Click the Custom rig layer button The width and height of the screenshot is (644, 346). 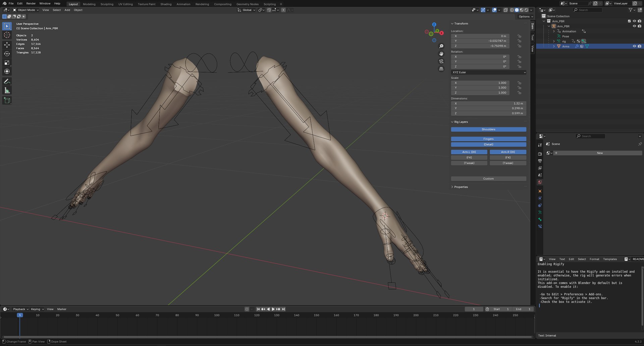pos(488,179)
